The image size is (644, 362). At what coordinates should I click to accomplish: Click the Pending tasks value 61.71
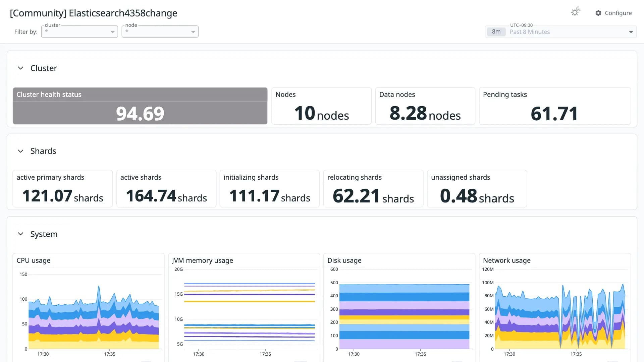[554, 114]
